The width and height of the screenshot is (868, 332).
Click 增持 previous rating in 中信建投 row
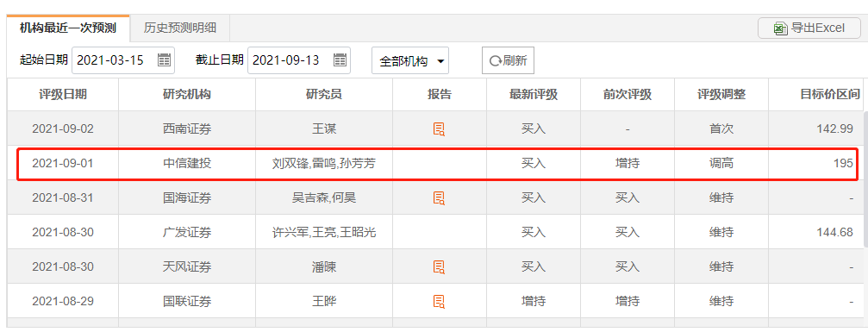(628, 164)
